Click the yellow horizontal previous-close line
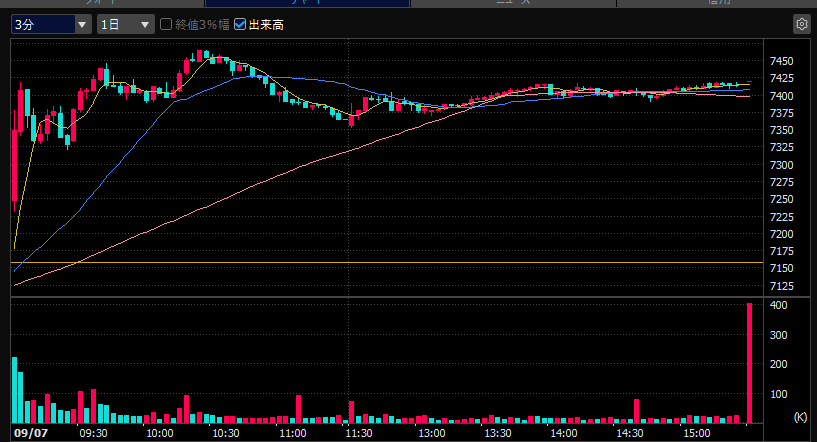The width and height of the screenshot is (817, 442). click(387, 262)
